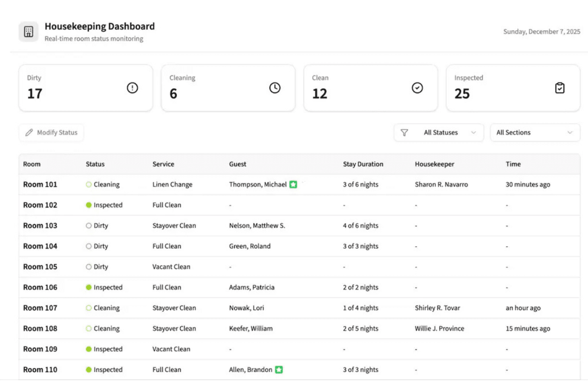Viewport: 588px width, 392px height.
Task: Click the 15 minutes ago time cell
Action: click(528, 328)
